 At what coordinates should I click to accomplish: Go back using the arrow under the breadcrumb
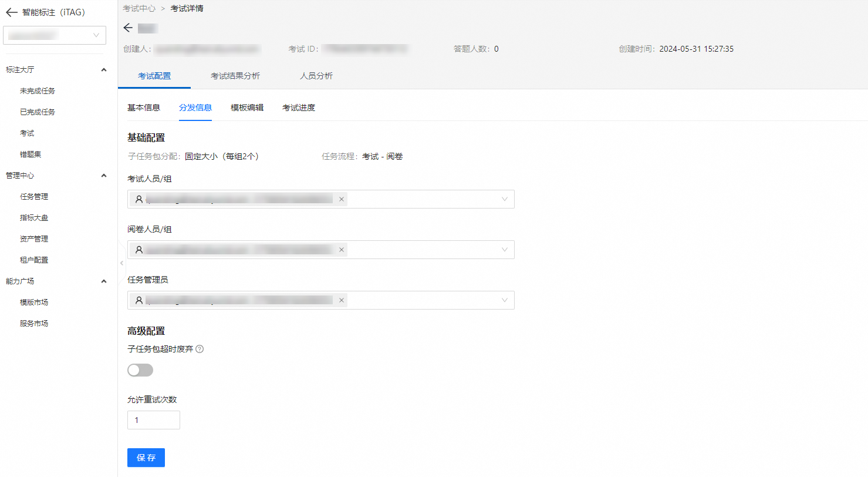click(129, 28)
